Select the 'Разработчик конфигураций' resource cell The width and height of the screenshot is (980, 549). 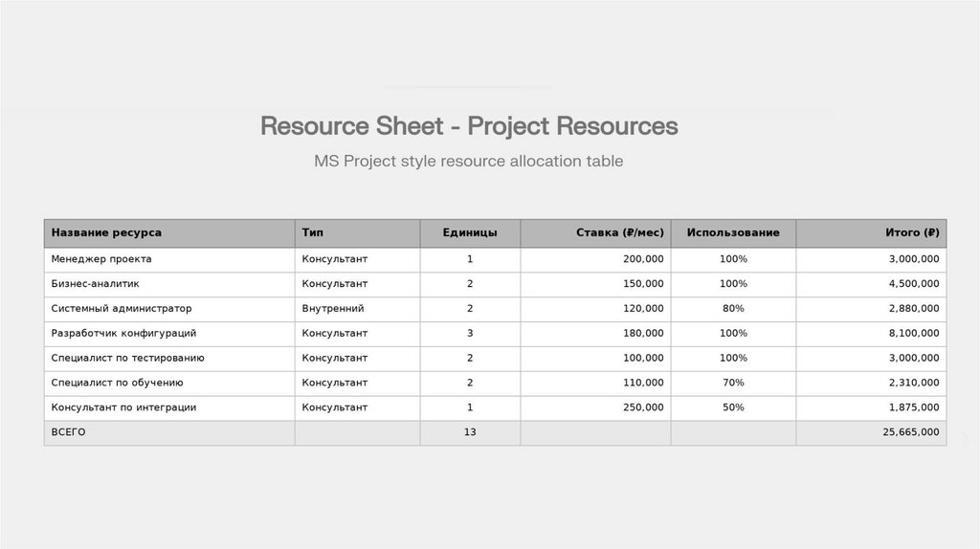(123, 333)
